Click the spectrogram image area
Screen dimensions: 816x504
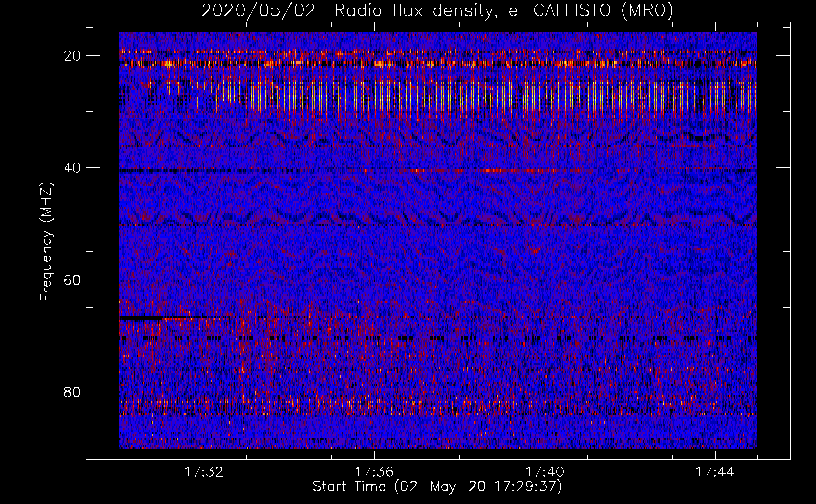click(438, 240)
